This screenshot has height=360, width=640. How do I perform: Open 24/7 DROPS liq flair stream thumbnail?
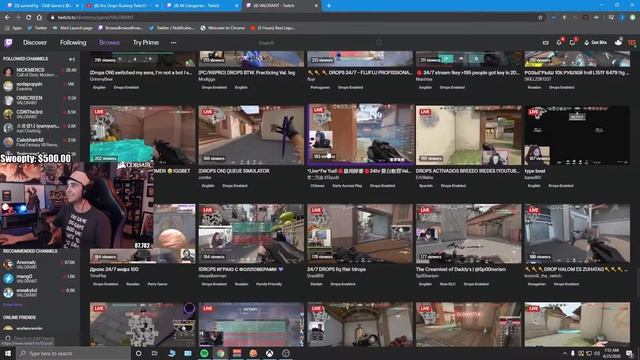[360, 233]
